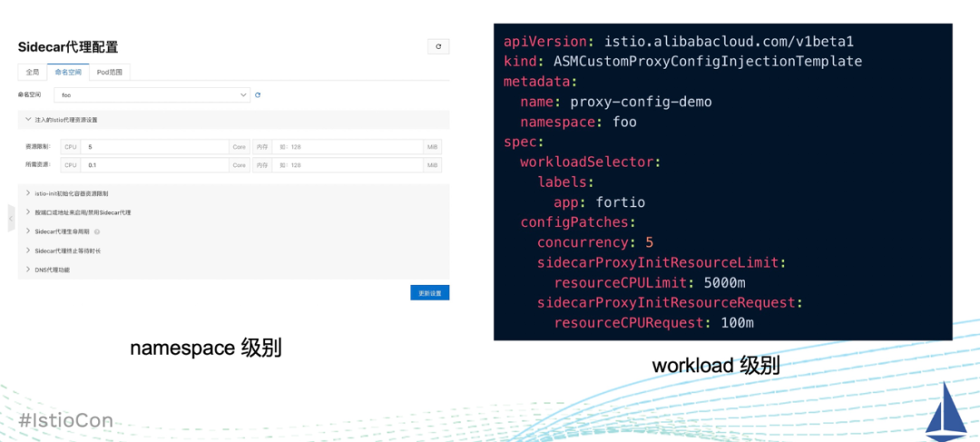This screenshot has height=442, width=980.
Task: Click the Sidecar代理配置 heading
Action: (x=67, y=47)
